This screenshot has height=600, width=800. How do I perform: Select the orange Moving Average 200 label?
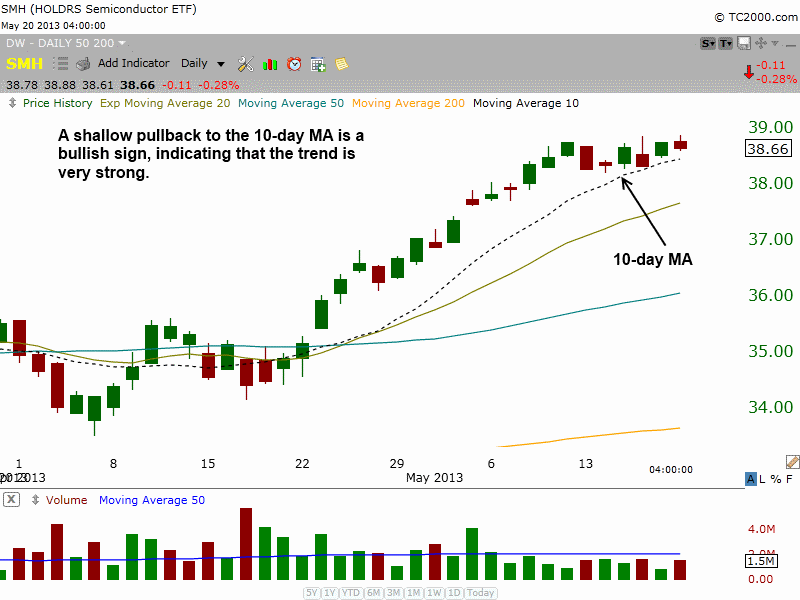pyautogui.click(x=408, y=103)
